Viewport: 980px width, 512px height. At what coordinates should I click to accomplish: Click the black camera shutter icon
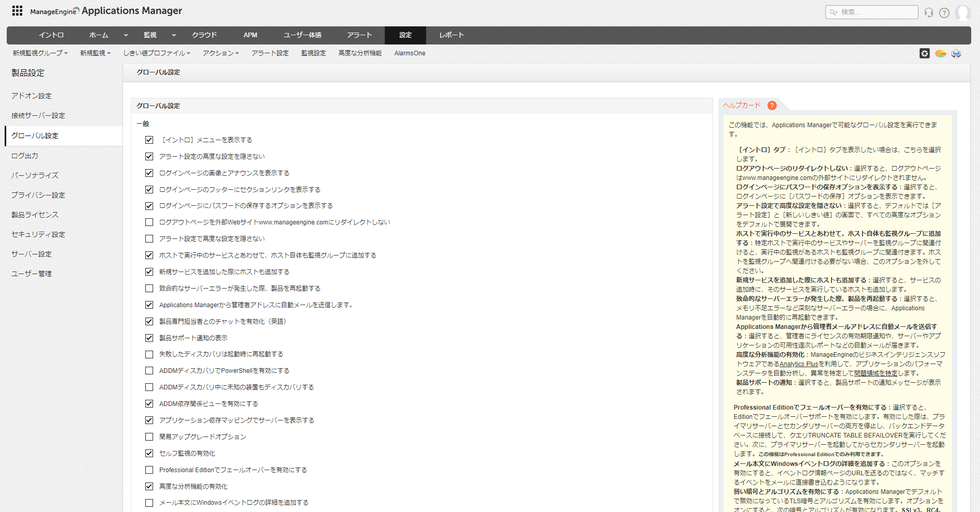point(925,53)
